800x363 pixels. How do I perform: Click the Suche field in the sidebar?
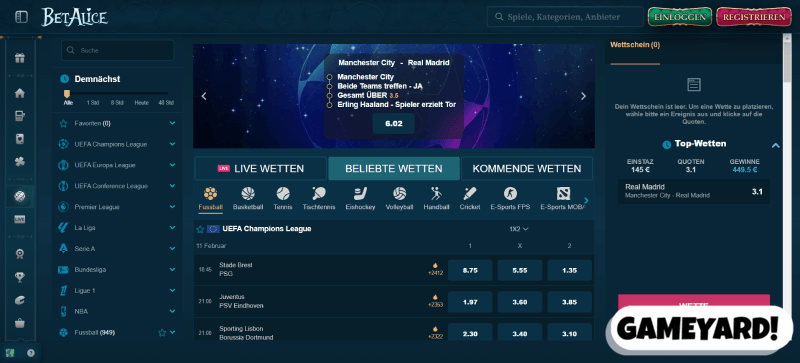tap(117, 51)
